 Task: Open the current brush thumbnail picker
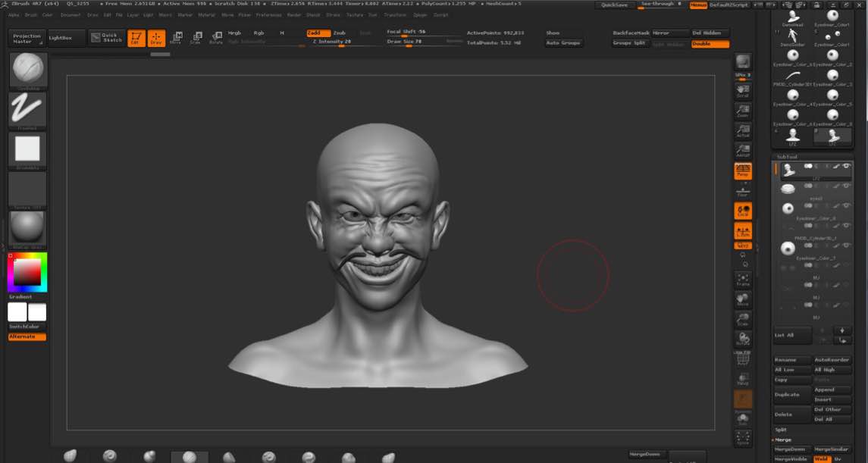tap(28, 70)
